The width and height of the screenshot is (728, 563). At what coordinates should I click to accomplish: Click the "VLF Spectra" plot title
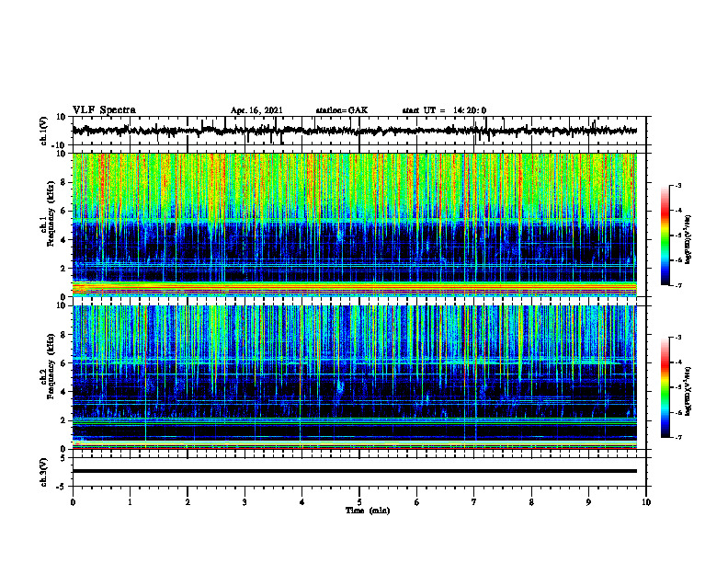(x=104, y=110)
